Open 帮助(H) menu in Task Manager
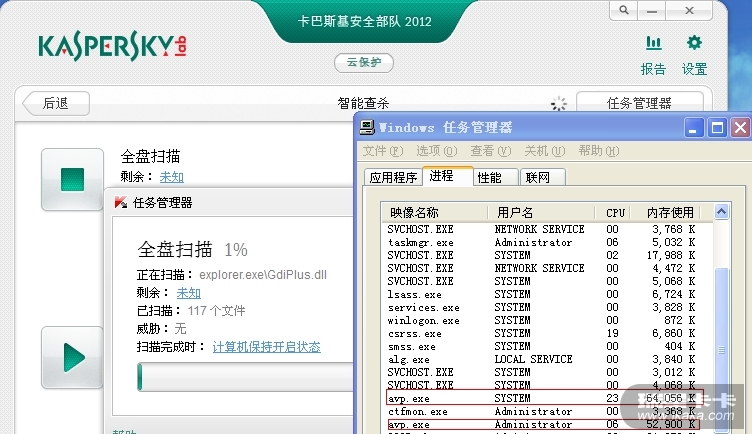Image resolution: width=752 pixels, height=434 pixels. click(599, 151)
